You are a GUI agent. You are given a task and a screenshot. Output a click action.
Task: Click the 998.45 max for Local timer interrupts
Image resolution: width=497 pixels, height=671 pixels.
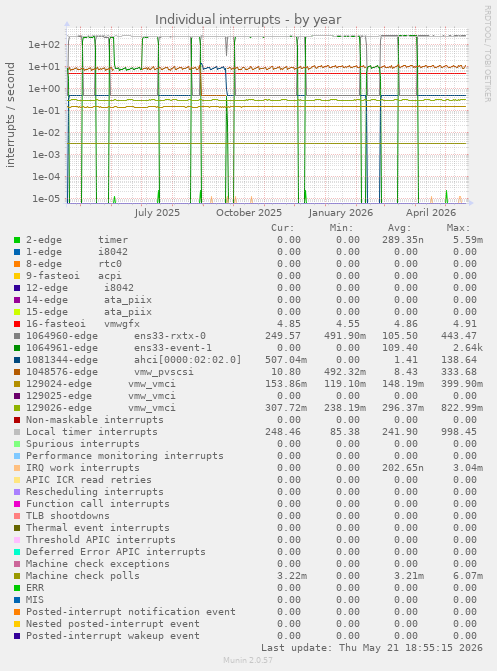459,432
